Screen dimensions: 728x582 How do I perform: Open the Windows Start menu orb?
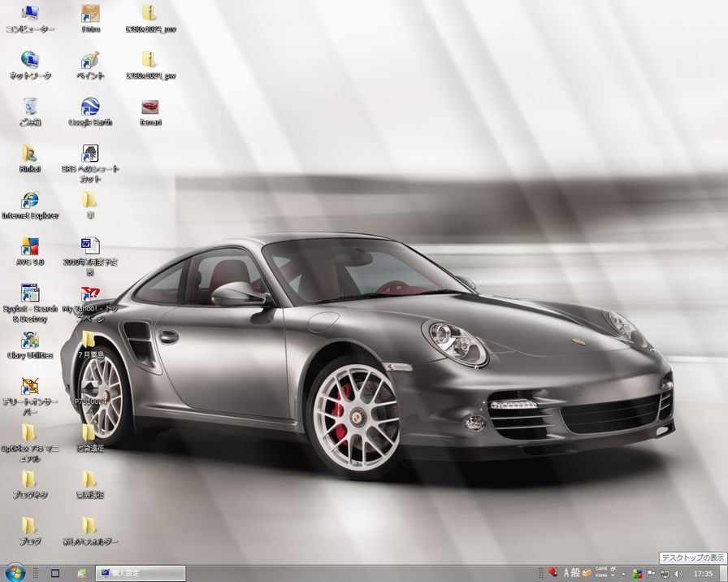coord(14,573)
